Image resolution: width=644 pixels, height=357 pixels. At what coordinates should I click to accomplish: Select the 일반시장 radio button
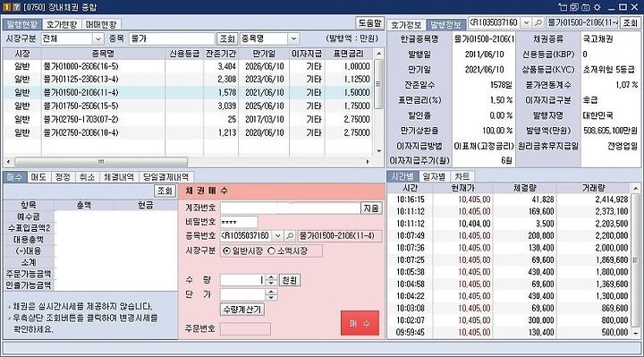pyautogui.click(x=226, y=251)
